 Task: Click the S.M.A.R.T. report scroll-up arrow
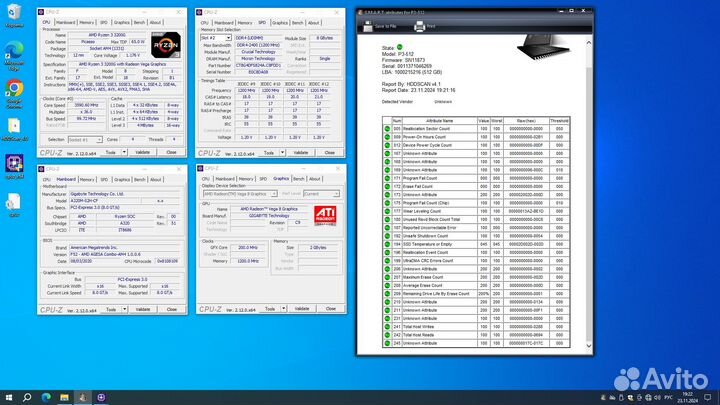pyautogui.click(x=589, y=43)
